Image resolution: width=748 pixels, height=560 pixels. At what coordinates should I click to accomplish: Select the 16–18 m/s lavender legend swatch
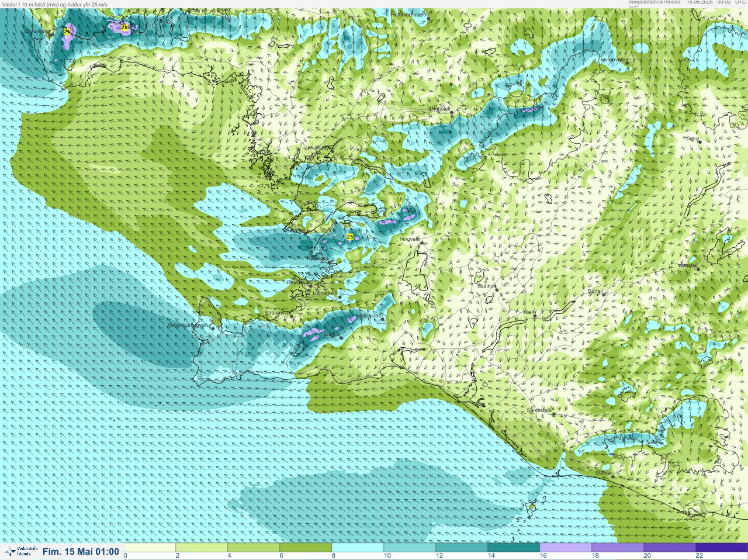click(x=566, y=548)
